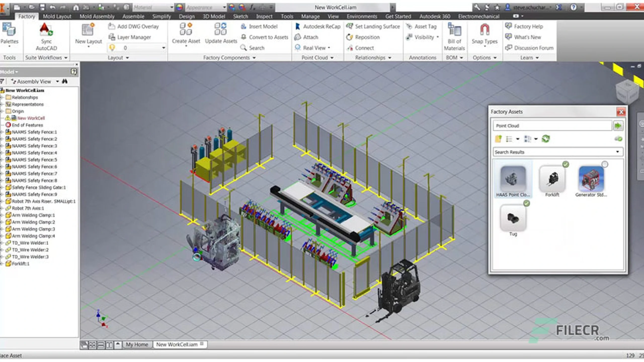Toggle the Generator Std asset selection circle

605,164
